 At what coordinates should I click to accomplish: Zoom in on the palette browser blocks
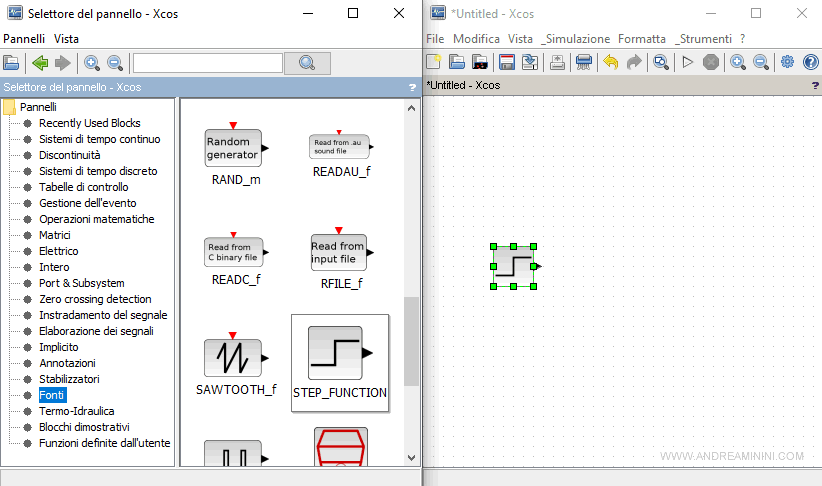coord(92,63)
